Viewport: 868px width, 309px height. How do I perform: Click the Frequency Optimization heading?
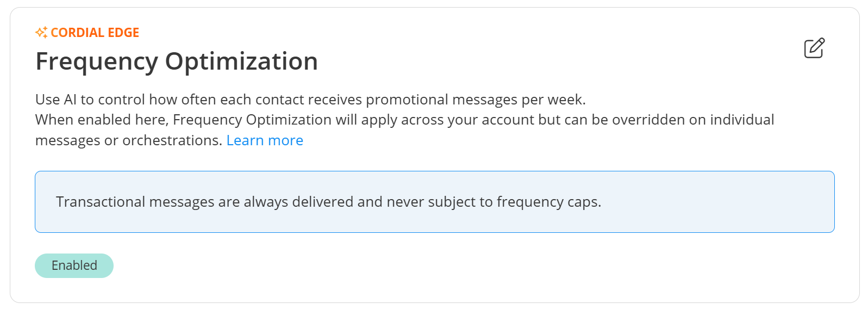click(x=177, y=61)
